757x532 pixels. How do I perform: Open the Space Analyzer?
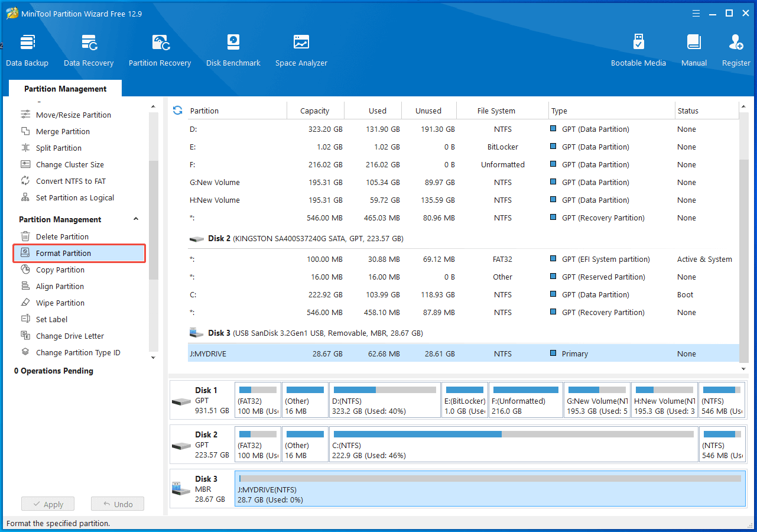point(301,50)
